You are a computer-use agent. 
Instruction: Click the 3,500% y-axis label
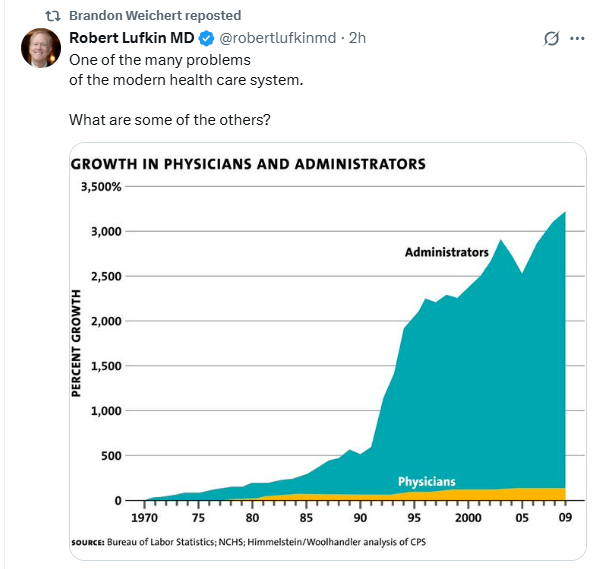[101, 187]
